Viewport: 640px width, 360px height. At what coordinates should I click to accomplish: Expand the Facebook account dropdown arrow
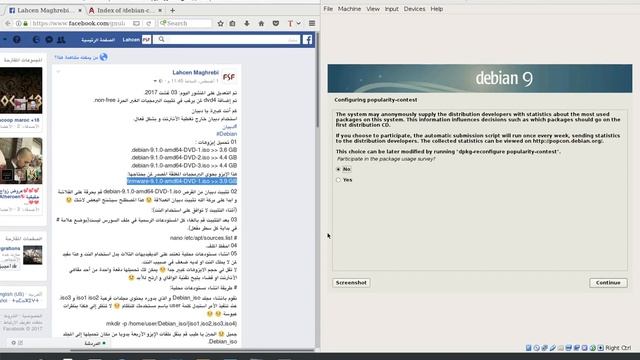pyautogui.click(x=5, y=40)
